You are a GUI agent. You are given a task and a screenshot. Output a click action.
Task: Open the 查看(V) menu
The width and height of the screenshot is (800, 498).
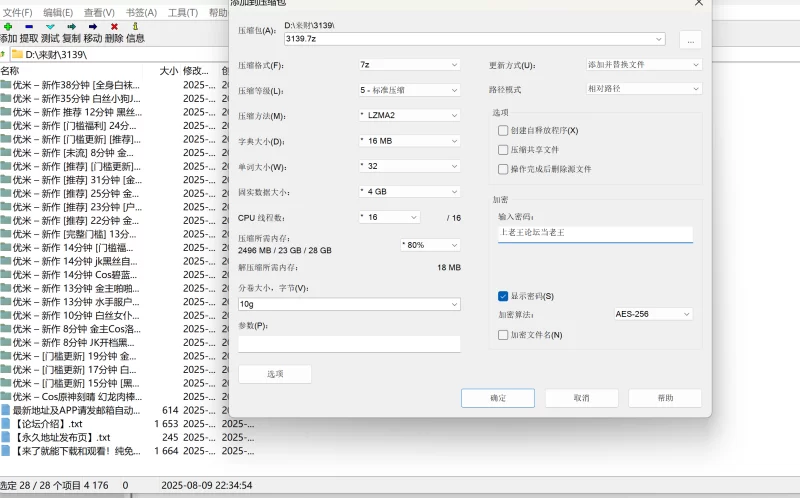[99, 13]
